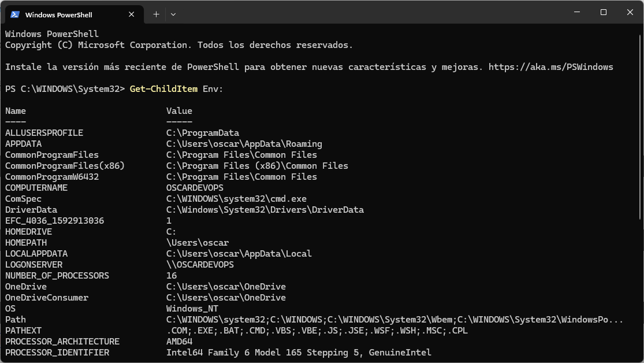
Task: Select the PATHEXT variable name
Action: [x=24, y=331]
